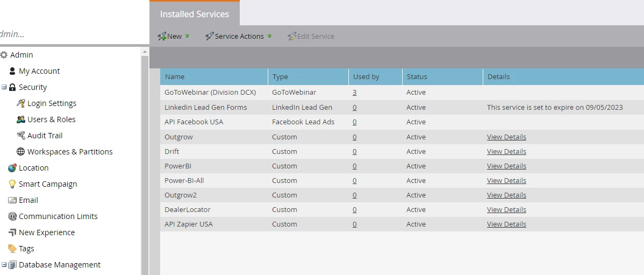The height and width of the screenshot is (275, 644).
Task: Click the Workspaces & Partitions globe icon
Action: click(x=20, y=151)
